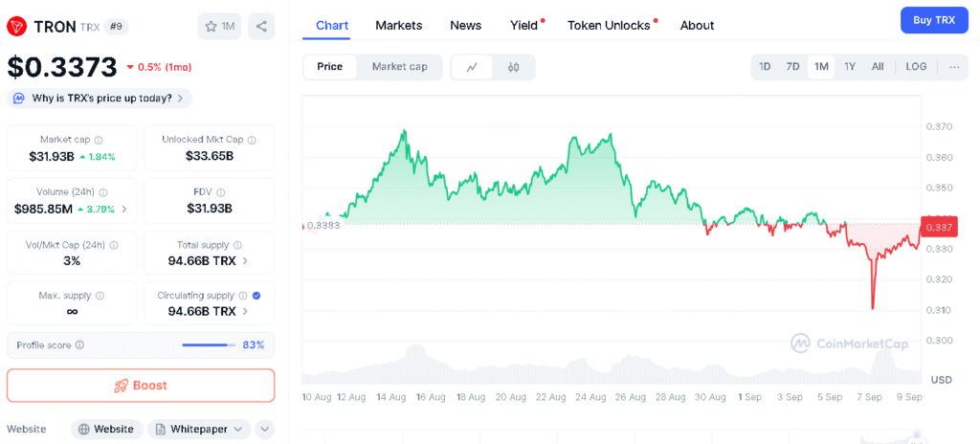The image size is (980, 444).
Task: Switch to the Markets tab
Action: pos(399,26)
